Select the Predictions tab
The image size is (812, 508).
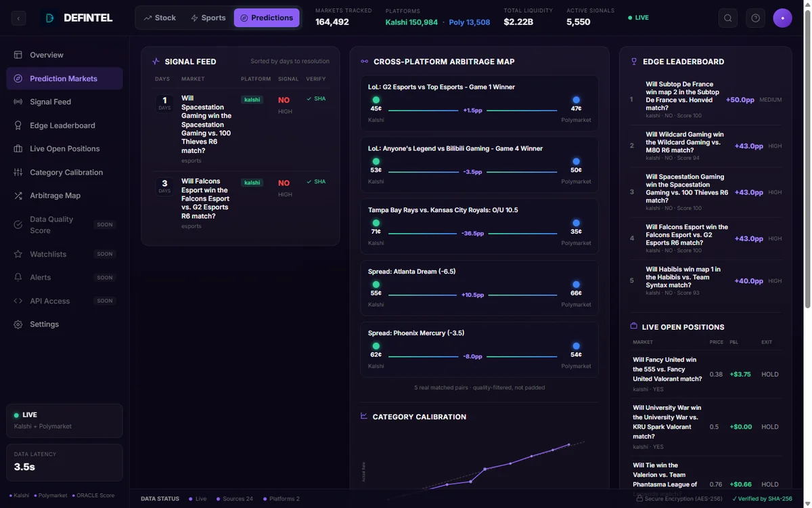tap(267, 18)
